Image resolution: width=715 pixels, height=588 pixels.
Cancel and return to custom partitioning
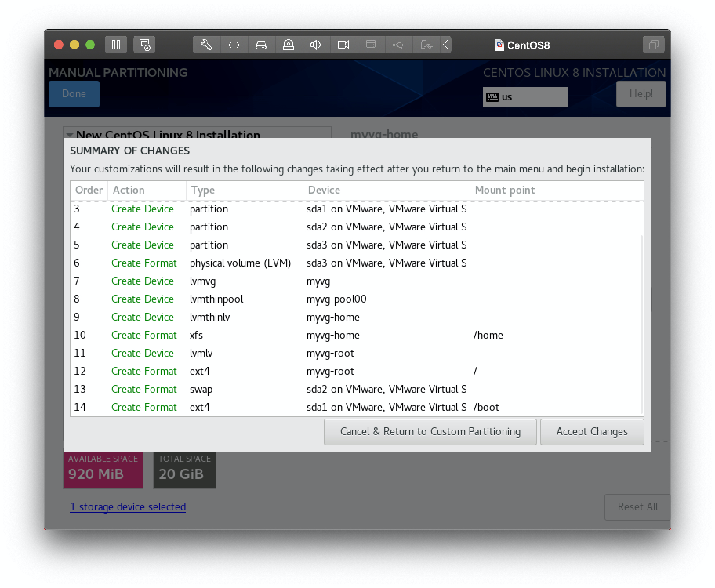click(x=430, y=432)
